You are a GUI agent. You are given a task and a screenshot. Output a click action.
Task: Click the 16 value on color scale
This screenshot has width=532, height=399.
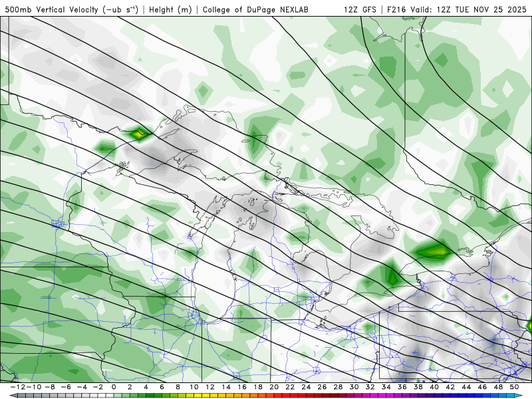point(242,387)
